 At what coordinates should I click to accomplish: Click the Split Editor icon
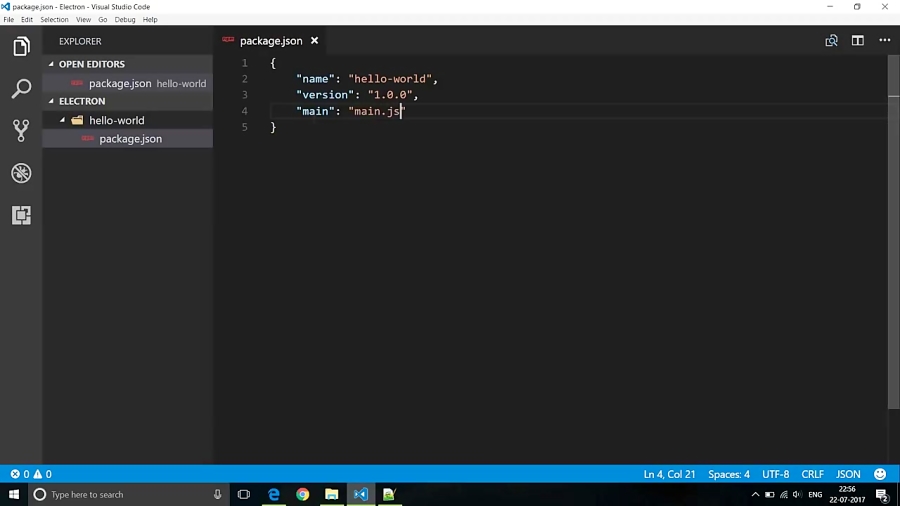[857, 41]
